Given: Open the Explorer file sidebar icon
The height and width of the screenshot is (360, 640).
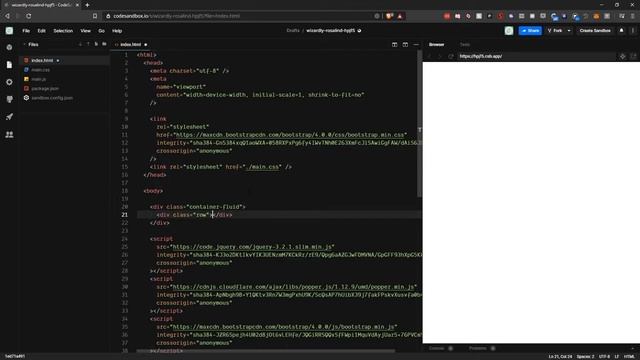Looking at the screenshot, I should [9, 65].
